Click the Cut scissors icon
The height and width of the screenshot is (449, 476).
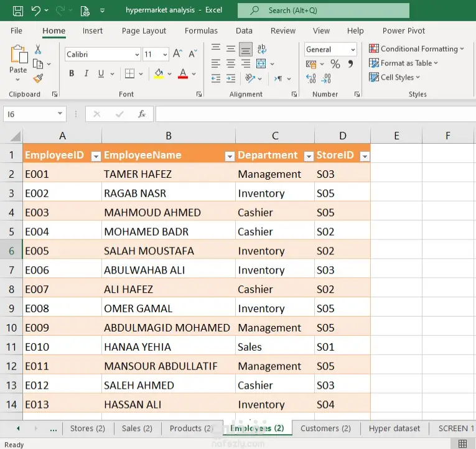[37, 49]
